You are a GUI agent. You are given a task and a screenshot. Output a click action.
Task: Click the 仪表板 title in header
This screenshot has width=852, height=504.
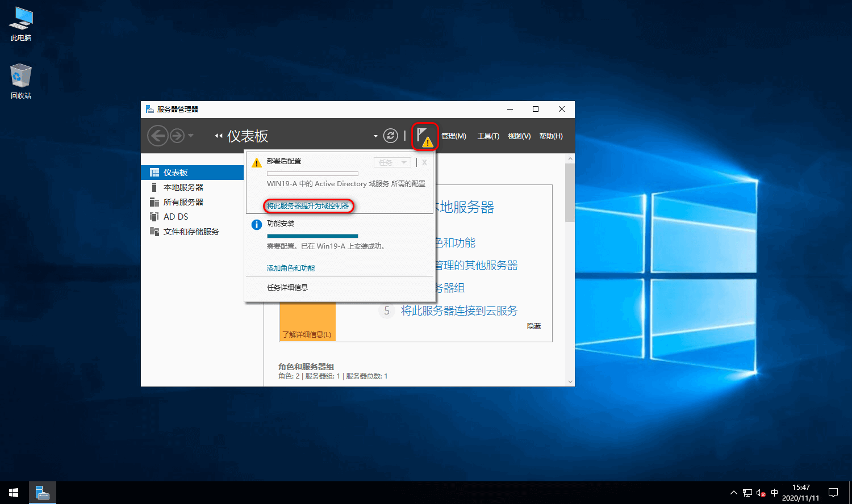coord(248,136)
